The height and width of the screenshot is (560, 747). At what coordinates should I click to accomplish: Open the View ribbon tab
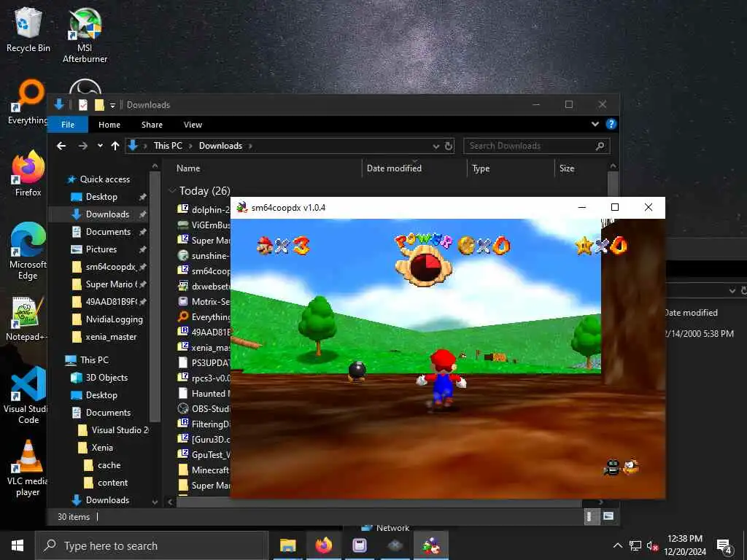(x=193, y=124)
